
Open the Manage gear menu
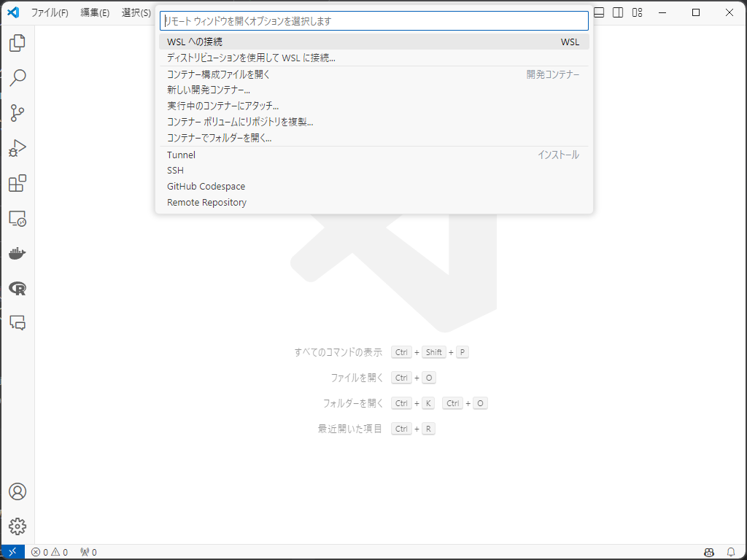[17, 526]
